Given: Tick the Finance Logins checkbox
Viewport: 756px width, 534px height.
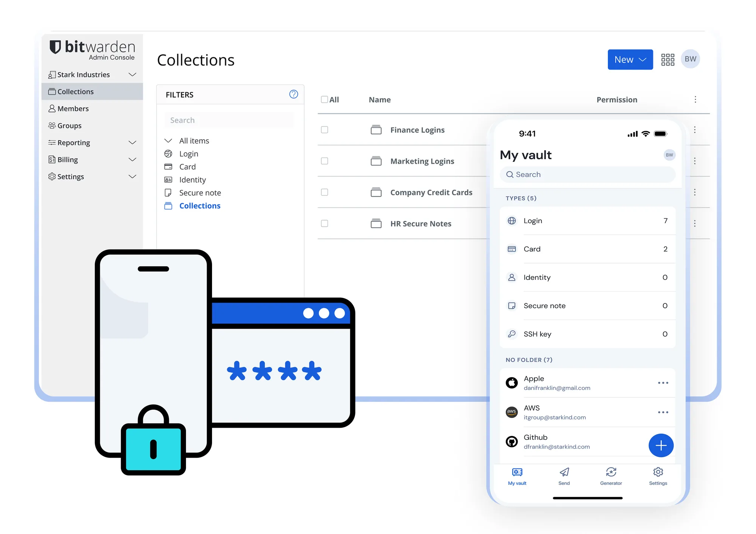Looking at the screenshot, I should coord(324,130).
